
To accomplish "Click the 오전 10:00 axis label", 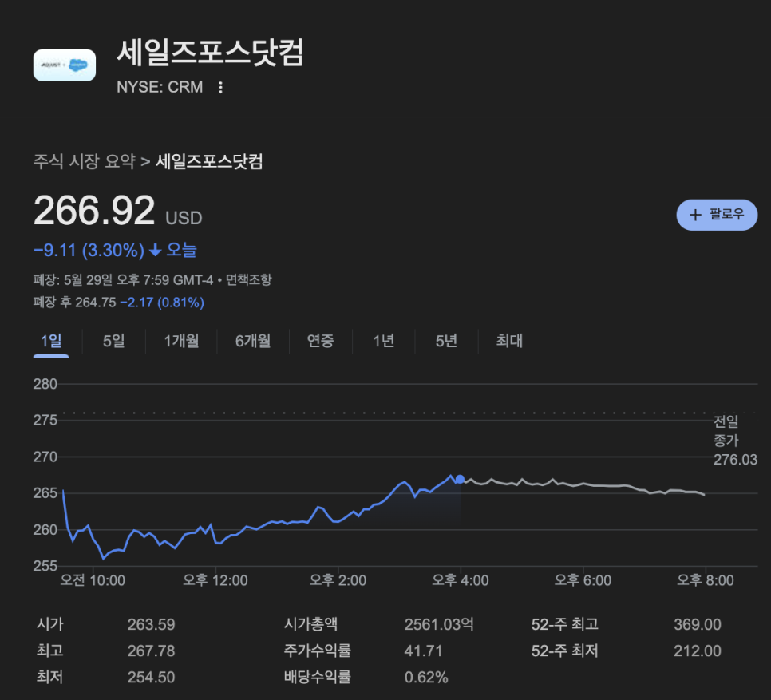I will [93, 580].
